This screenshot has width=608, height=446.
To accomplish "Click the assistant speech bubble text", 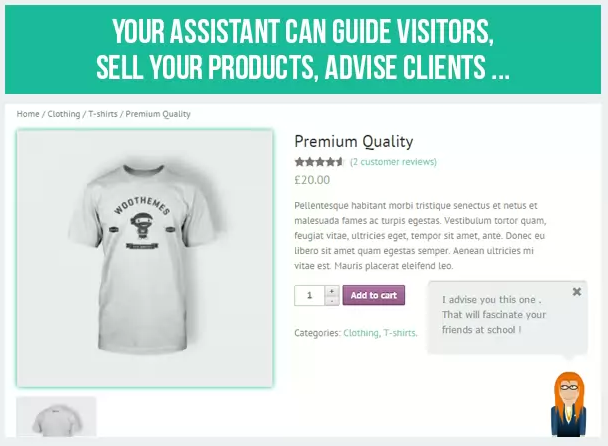I will [x=494, y=315].
